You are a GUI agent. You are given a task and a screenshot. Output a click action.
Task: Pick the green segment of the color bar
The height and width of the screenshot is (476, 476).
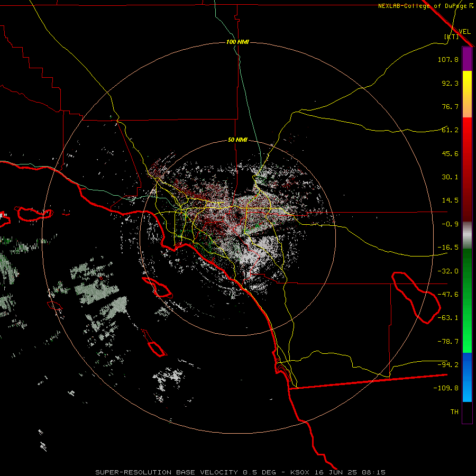pos(467,300)
